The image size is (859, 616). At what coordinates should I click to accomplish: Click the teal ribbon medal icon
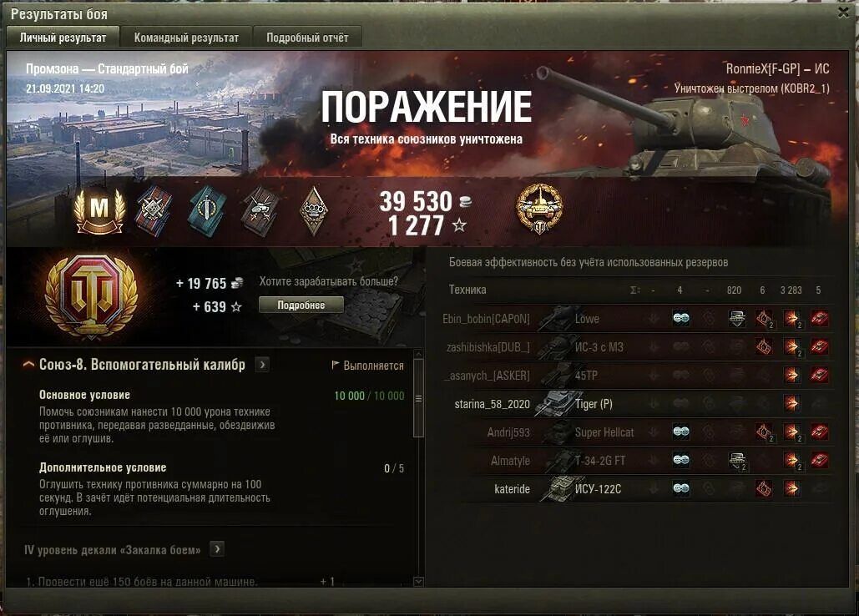tap(206, 210)
